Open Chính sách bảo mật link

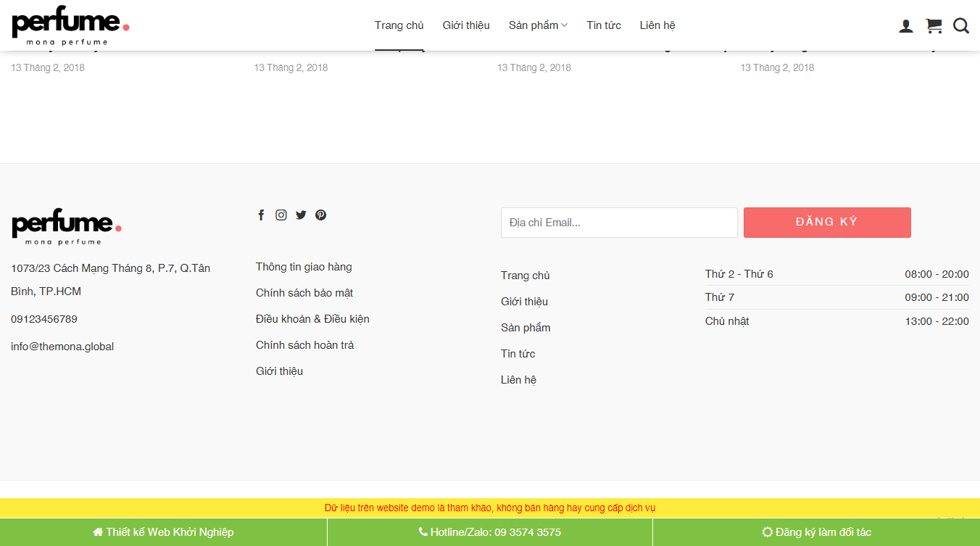(x=304, y=293)
